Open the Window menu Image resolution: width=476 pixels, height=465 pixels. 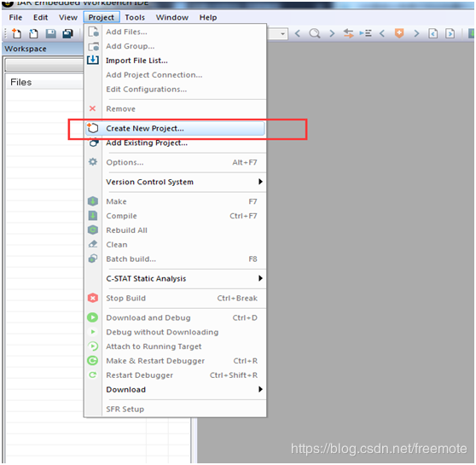click(x=172, y=18)
